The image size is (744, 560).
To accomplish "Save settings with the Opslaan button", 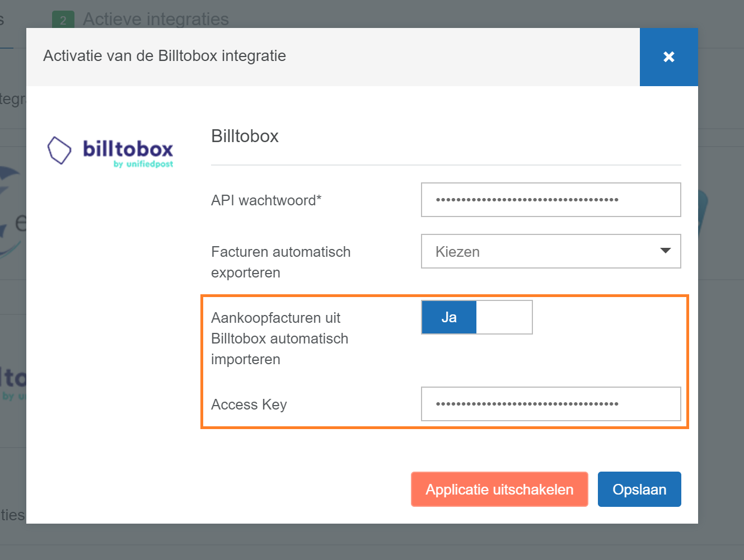I will [639, 490].
